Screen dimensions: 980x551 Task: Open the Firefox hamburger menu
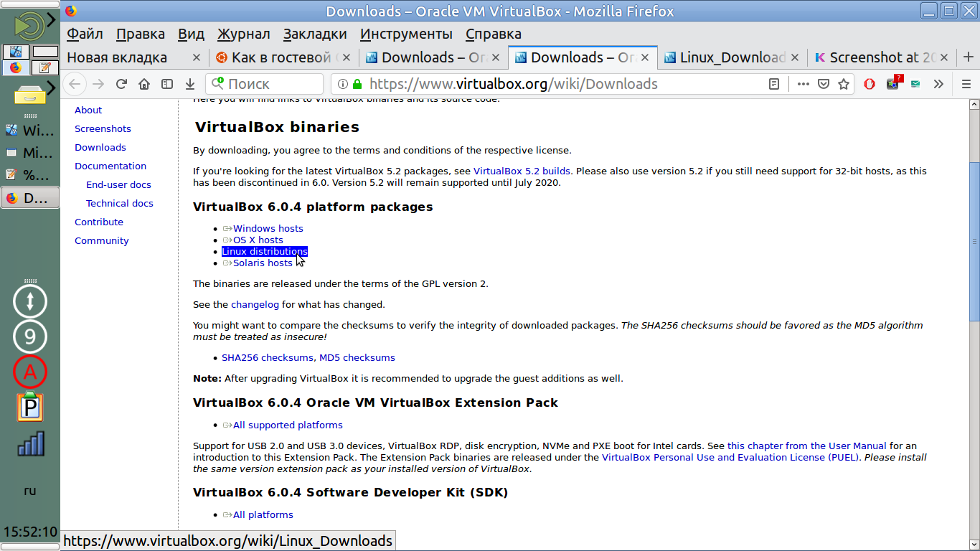[966, 84]
